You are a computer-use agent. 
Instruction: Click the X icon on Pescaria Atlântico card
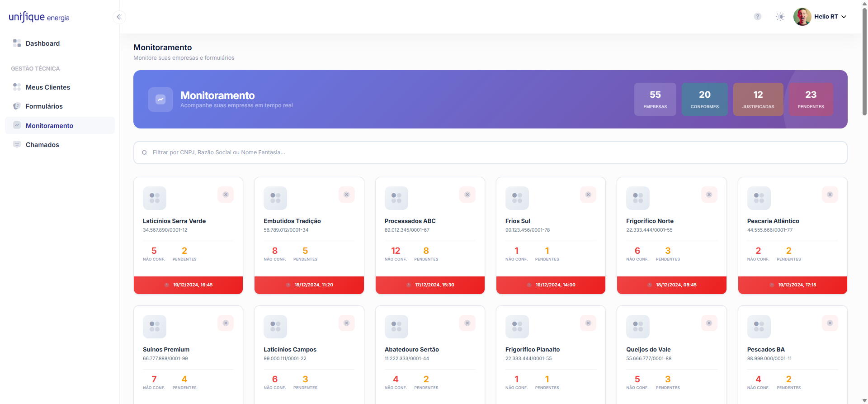(830, 195)
